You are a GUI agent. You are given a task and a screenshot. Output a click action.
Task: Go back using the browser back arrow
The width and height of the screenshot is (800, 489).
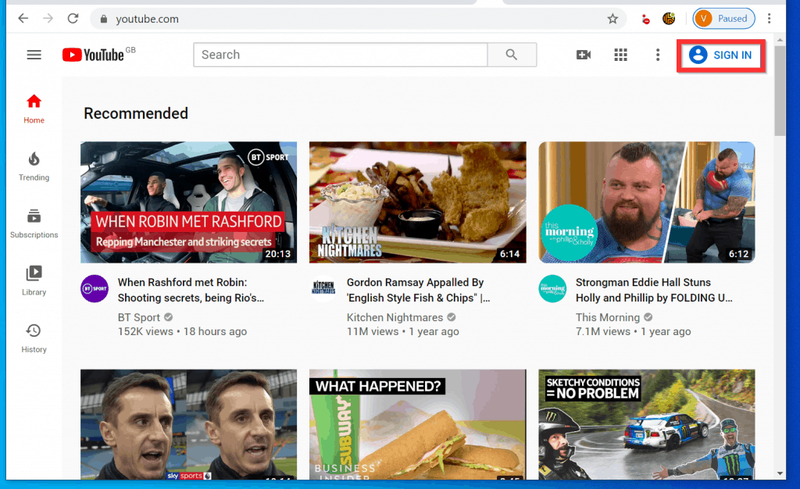(23, 19)
